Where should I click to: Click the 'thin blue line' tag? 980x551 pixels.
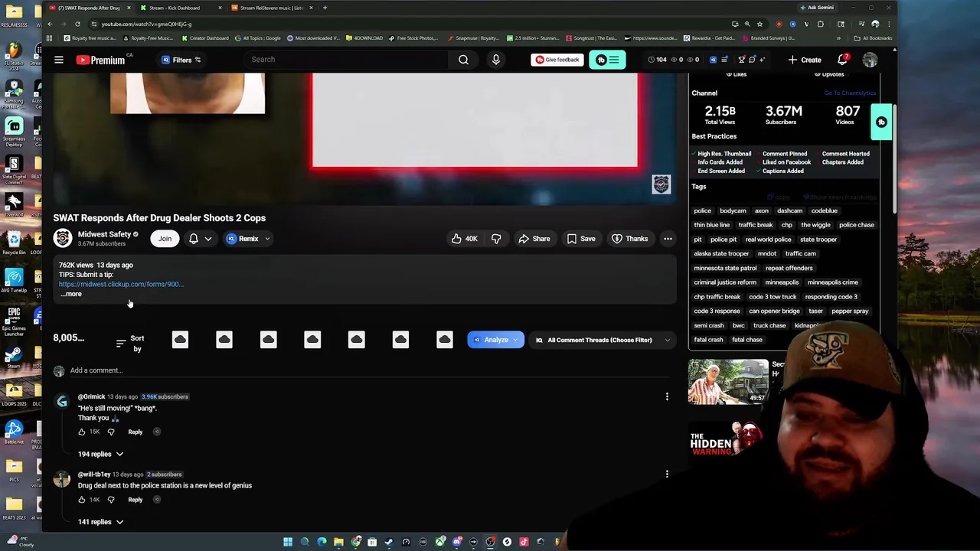pos(711,225)
